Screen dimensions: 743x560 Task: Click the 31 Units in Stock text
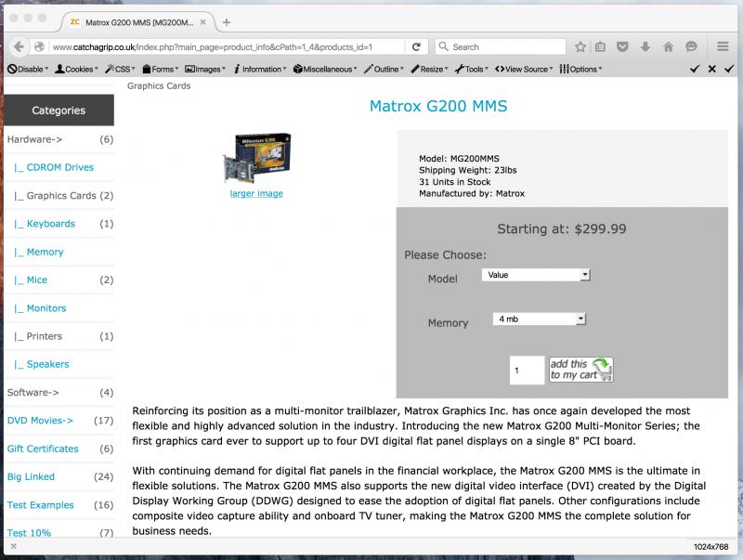click(454, 182)
